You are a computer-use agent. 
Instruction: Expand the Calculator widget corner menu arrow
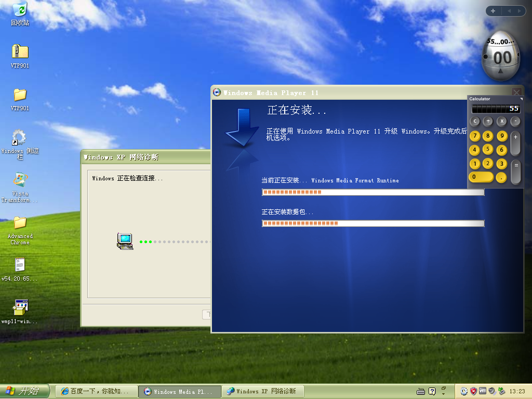point(521,99)
